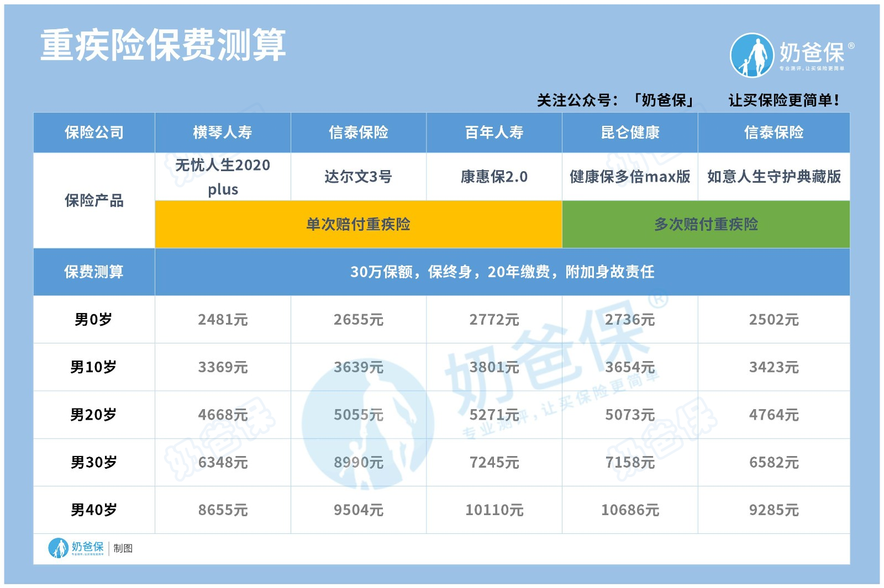This screenshot has height=588, width=884.
Task: Click the 达尔文3号 product name
Action: (x=358, y=177)
